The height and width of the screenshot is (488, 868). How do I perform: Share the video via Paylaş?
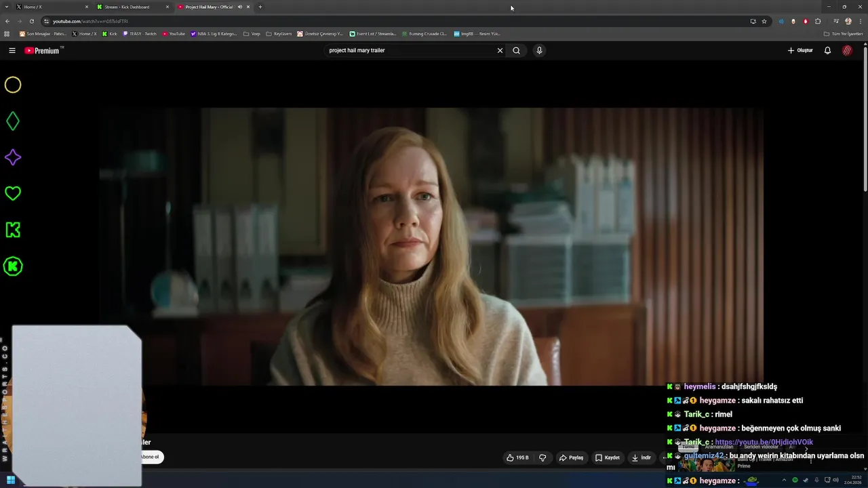[x=571, y=457]
